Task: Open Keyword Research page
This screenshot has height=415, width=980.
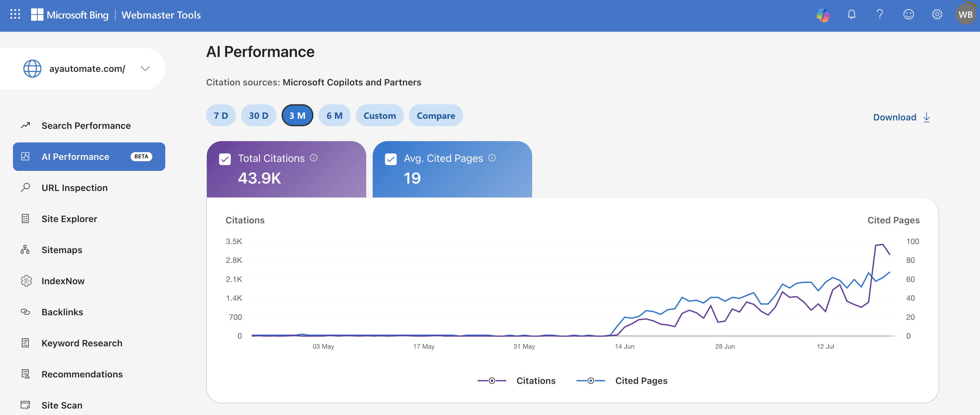Action: point(89,343)
